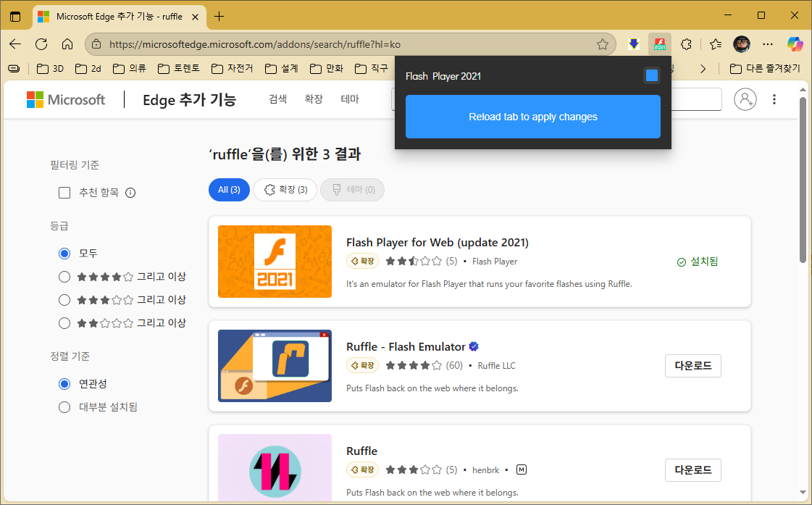Show info for recommended items filter
This screenshot has height=505, width=812.
[x=130, y=193]
